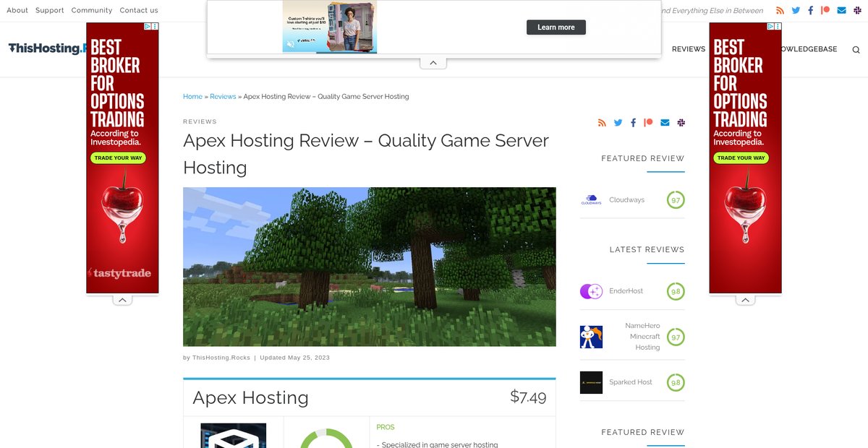Go to the REVIEWS navigation item
This screenshot has width=868, height=448.
coord(689,49)
